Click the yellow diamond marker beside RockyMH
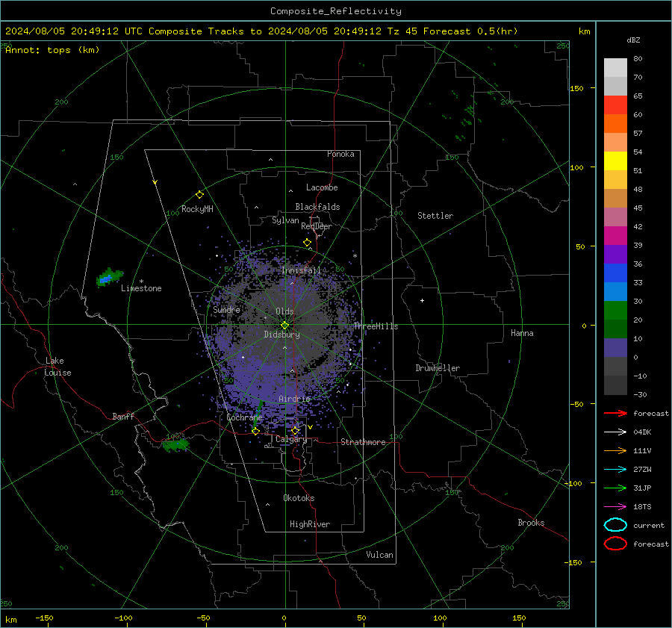This screenshot has height=628, width=672. [x=199, y=195]
